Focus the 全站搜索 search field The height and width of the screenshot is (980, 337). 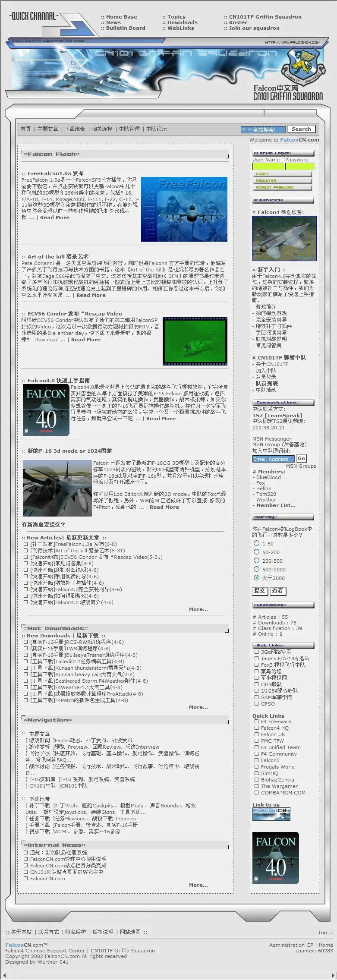(x=263, y=129)
